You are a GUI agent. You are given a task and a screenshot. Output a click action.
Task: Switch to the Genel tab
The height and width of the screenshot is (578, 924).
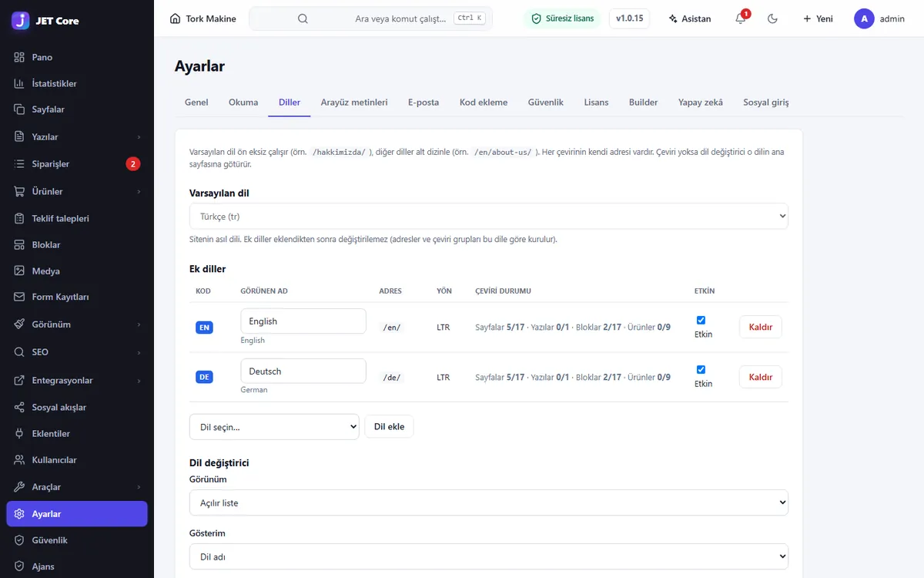tap(196, 102)
